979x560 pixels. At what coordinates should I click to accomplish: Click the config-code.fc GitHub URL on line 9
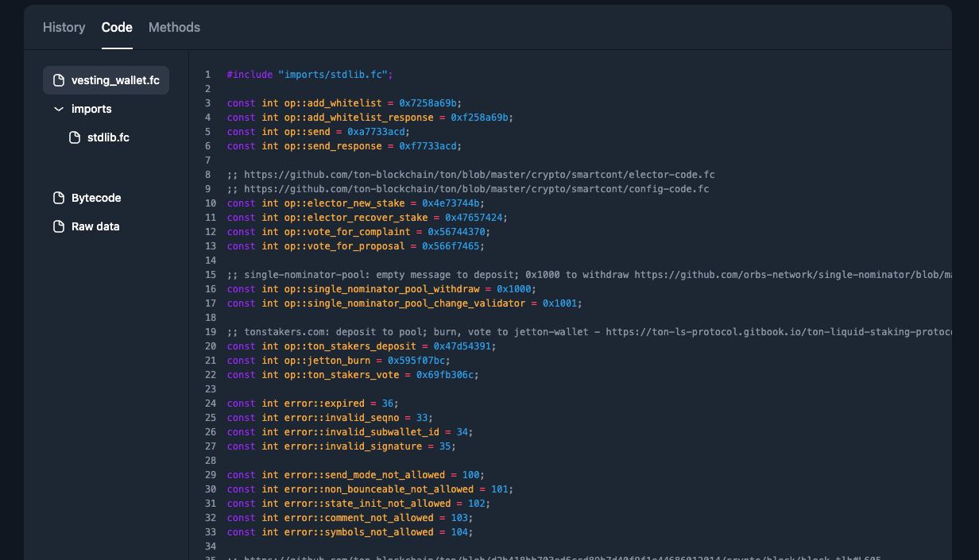tap(476, 189)
